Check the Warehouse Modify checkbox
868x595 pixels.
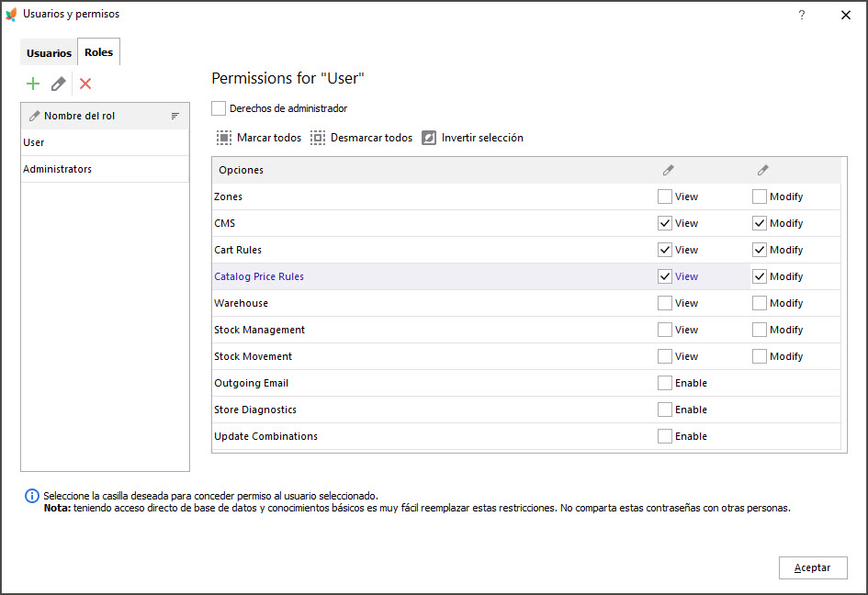click(x=760, y=303)
